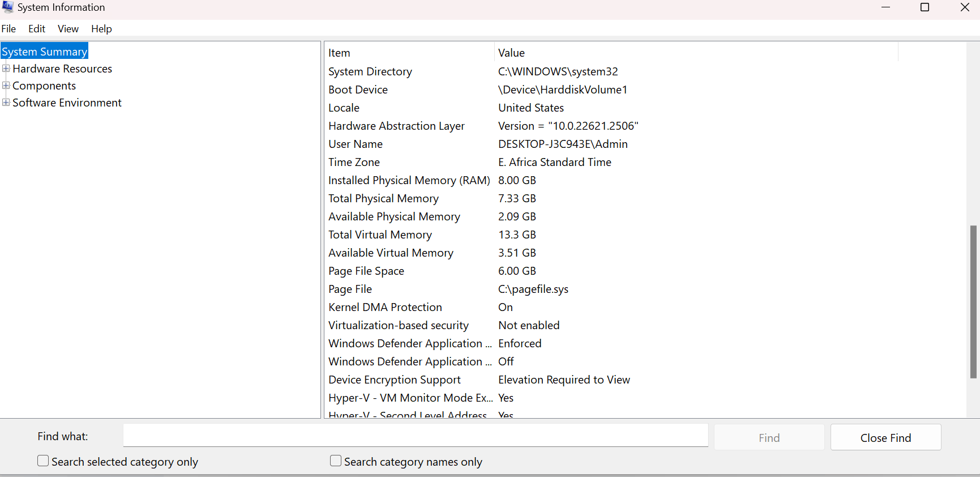
Task: Expand the Components node
Action: [6, 86]
